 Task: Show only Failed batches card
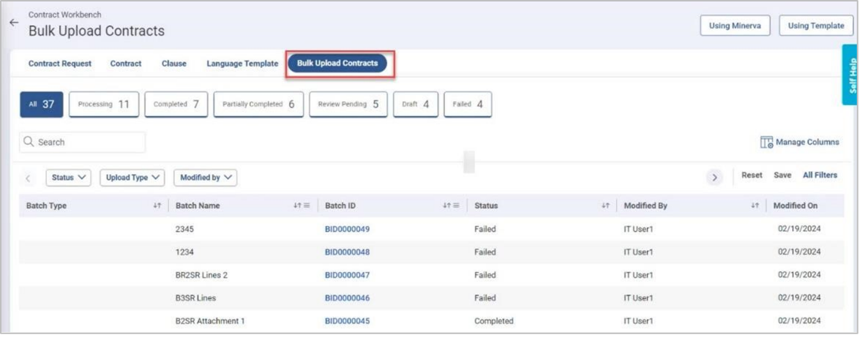pyautogui.click(x=468, y=105)
